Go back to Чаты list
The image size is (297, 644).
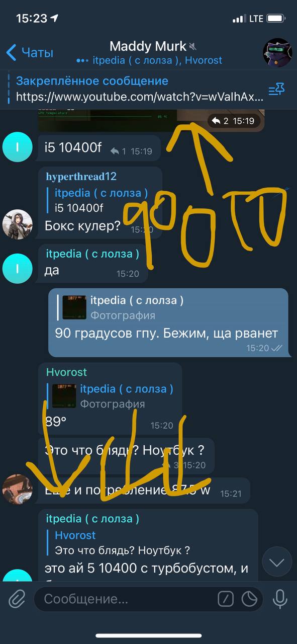tap(29, 52)
